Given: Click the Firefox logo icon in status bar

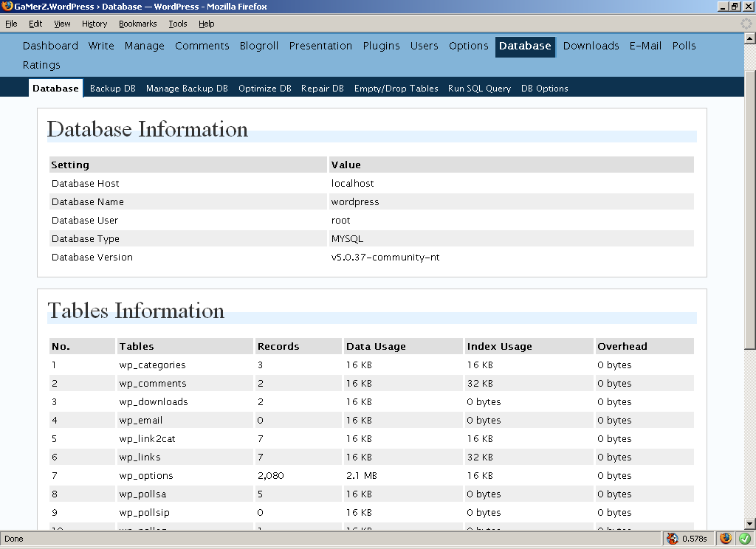Looking at the screenshot, I should 726,539.
